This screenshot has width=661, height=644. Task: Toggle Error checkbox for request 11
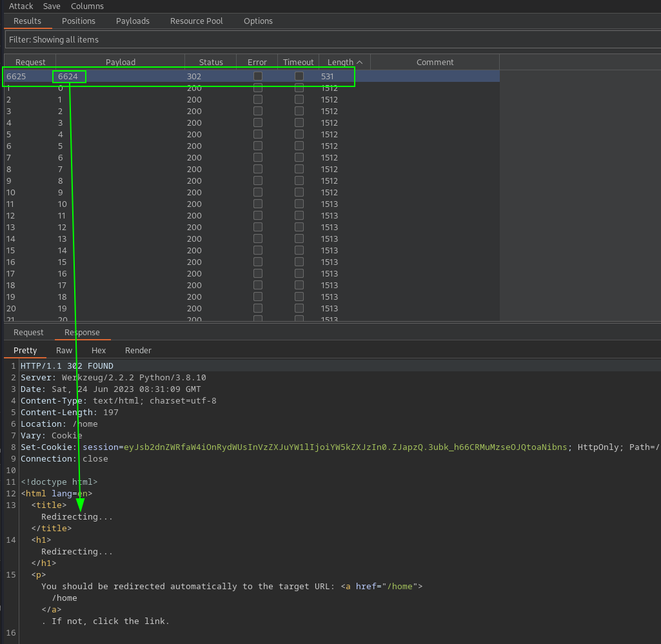pyautogui.click(x=258, y=204)
